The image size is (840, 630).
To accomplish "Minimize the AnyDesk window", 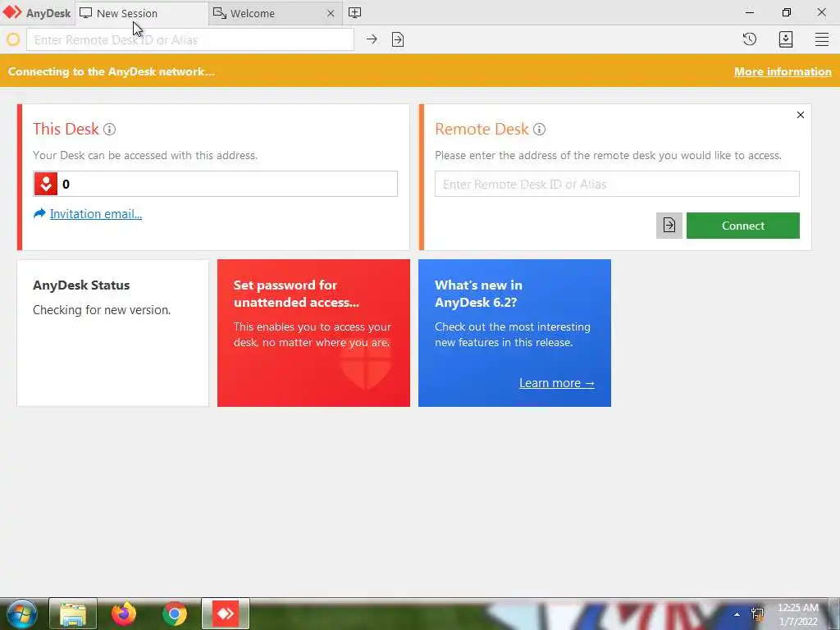I will pyautogui.click(x=750, y=12).
